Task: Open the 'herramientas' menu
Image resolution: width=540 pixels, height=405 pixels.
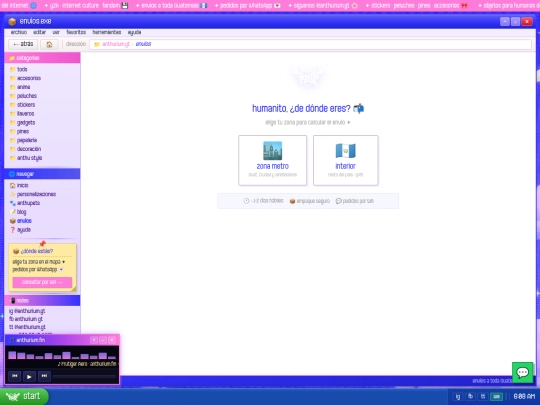Action: [x=106, y=32]
